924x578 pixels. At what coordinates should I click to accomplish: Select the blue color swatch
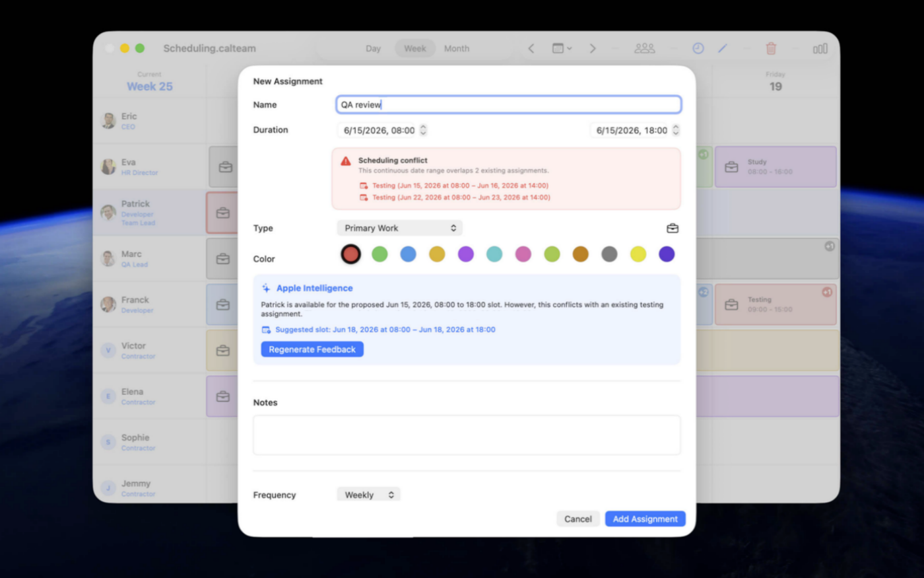coord(409,254)
